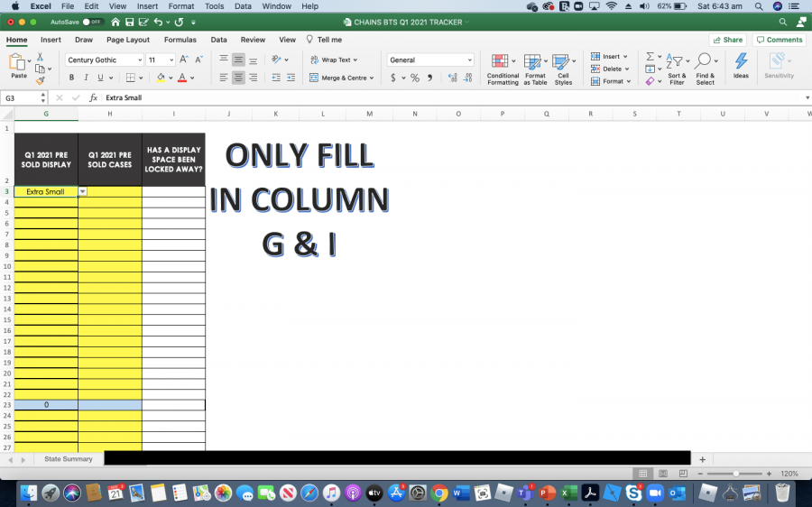The height and width of the screenshot is (507, 812).
Task: Click Tell me search box
Action: (x=324, y=40)
